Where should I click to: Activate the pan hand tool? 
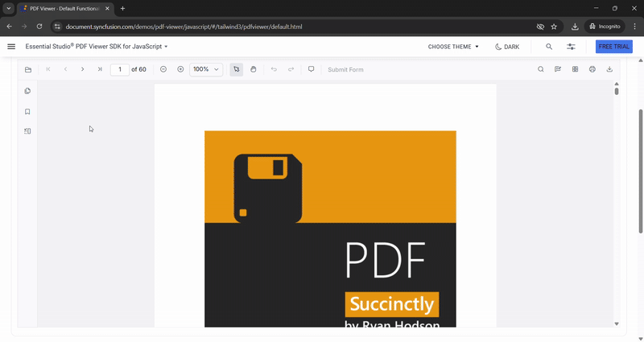click(x=253, y=70)
